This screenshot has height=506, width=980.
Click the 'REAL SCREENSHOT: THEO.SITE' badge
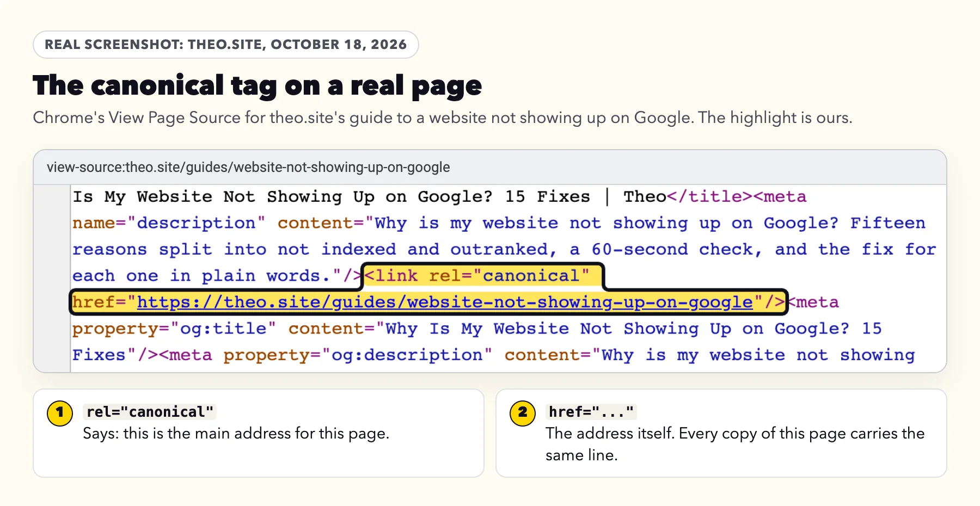pos(226,45)
